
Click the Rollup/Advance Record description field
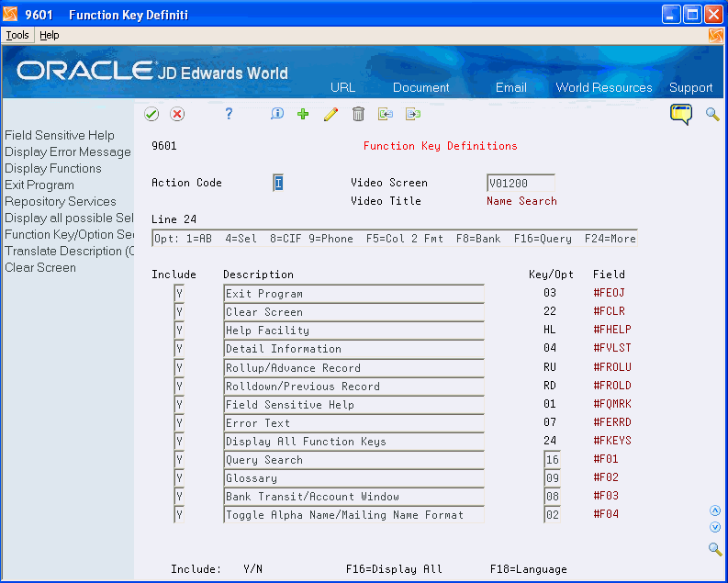click(353, 367)
